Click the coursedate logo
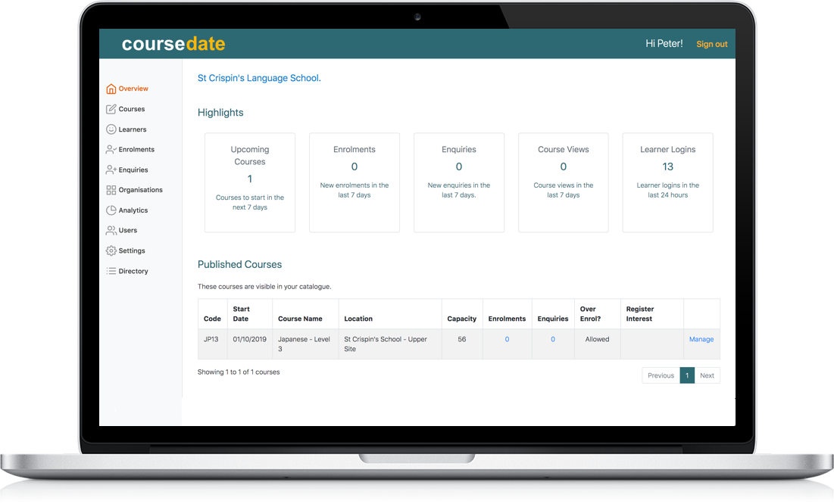The image size is (834, 504). tap(173, 43)
